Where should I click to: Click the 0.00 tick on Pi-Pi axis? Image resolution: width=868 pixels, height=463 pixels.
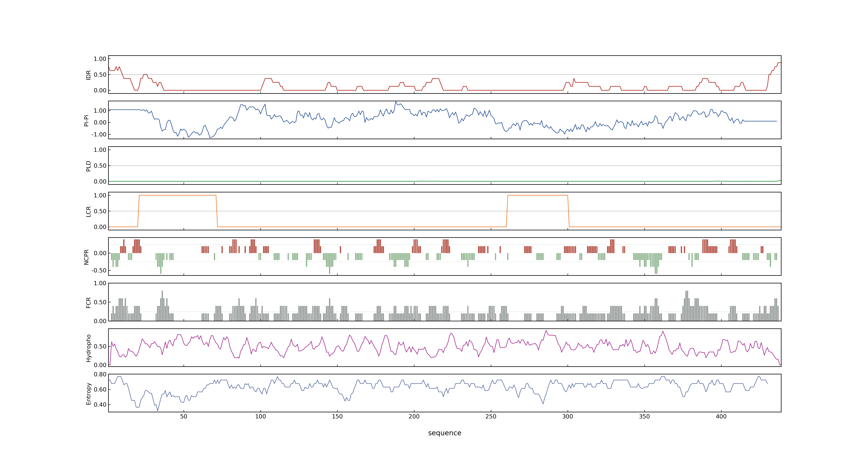pos(100,122)
